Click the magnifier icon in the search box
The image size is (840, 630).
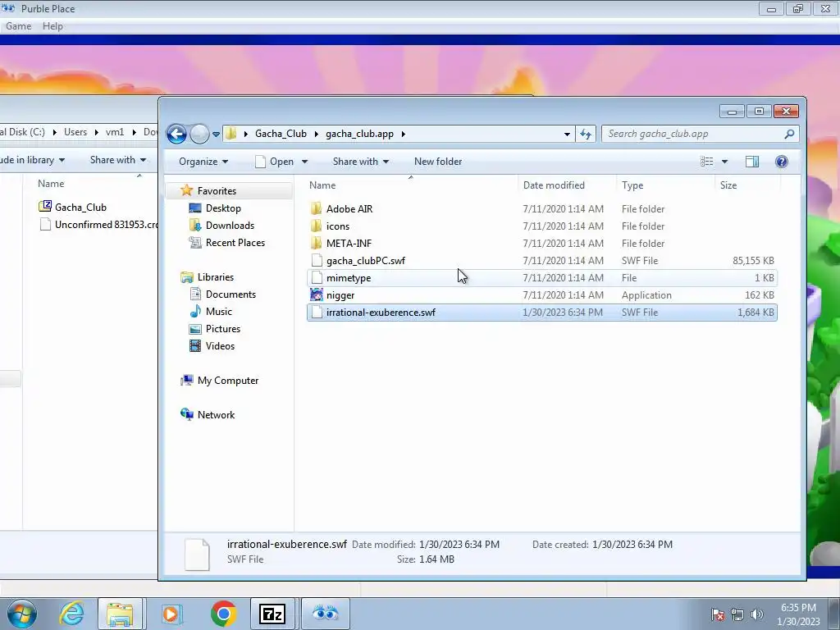click(789, 134)
